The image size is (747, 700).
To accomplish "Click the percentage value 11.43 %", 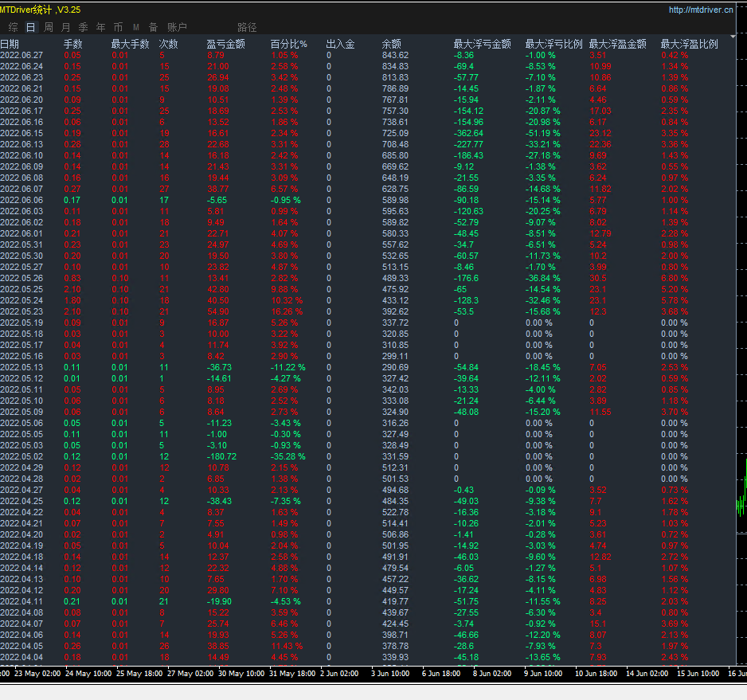I will pyautogui.click(x=287, y=646).
